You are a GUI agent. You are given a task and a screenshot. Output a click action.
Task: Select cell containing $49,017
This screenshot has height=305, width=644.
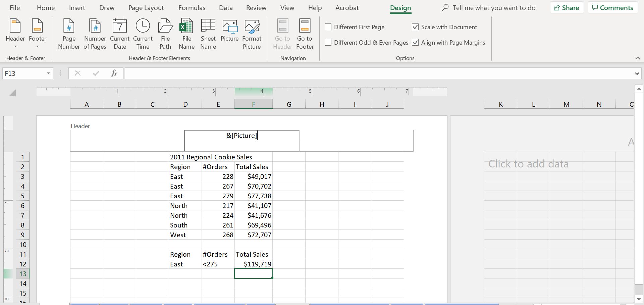254,176
